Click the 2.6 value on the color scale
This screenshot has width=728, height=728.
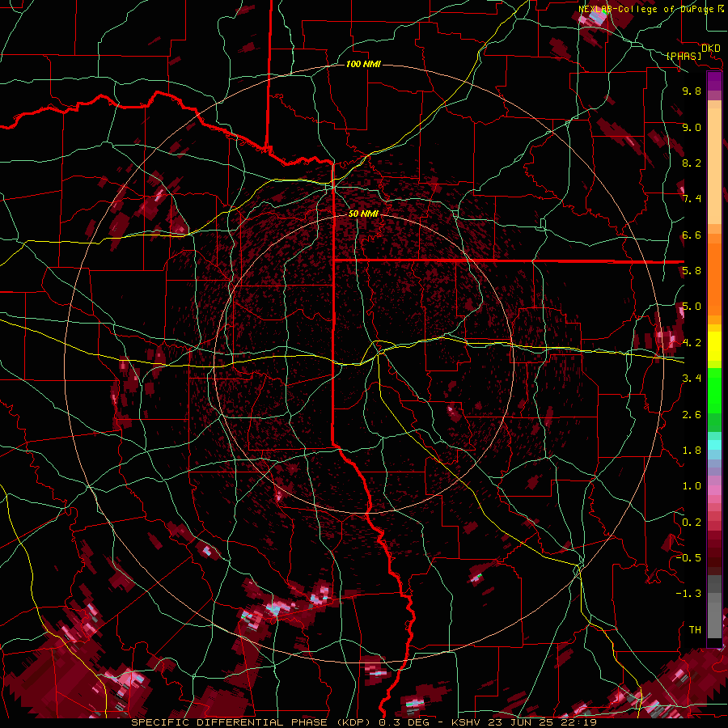pyautogui.click(x=692, y=414)
